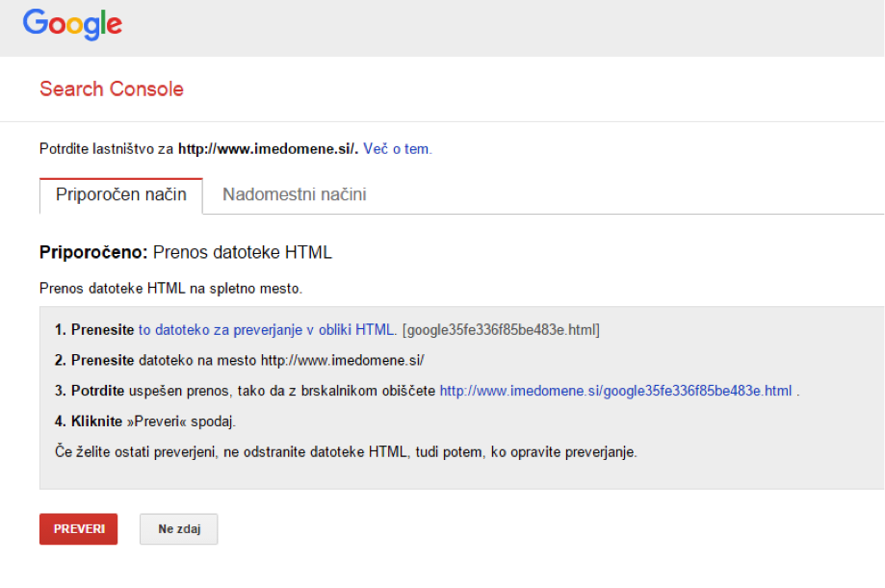This screenshot has height=588, width=885.
Task: Open the Search Console title link
Action: point(112,89)
